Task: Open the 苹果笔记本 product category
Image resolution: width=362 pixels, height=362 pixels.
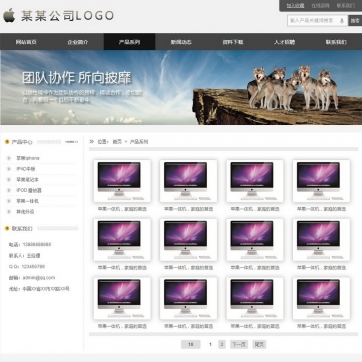Action: pyautogui.click(x=27, y=180)
